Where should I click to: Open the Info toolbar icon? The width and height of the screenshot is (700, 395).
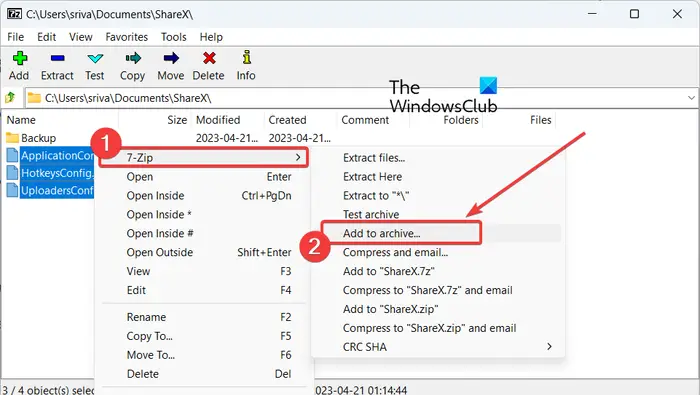(246, 58)
